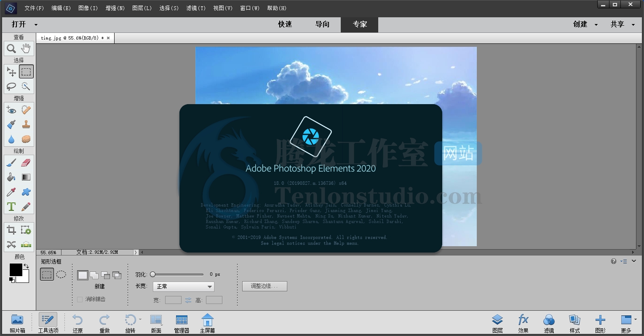Screen dimensions: 644x336
Task: Select the Brush tool
Action: tap(11, 163)
